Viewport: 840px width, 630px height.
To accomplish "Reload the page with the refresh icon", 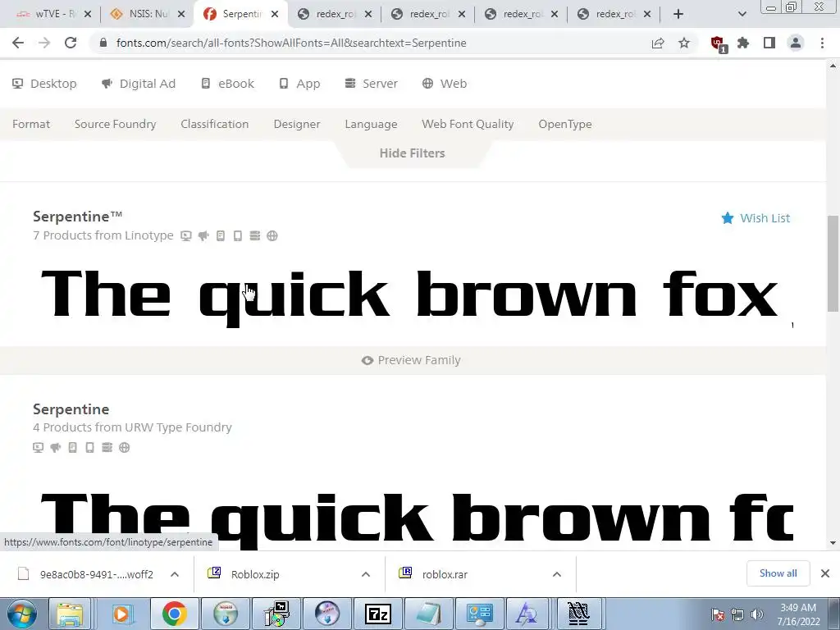I will click(x=71, y=43).
